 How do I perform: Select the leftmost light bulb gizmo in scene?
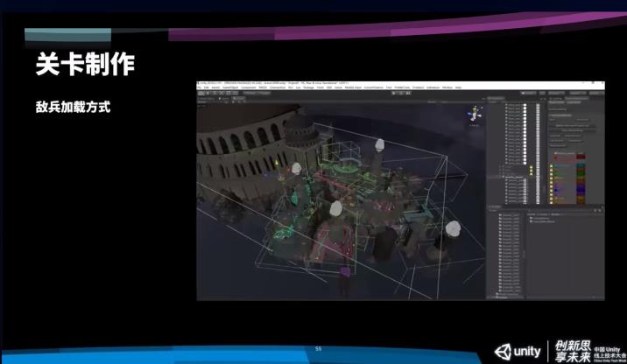tap(296, 169)
